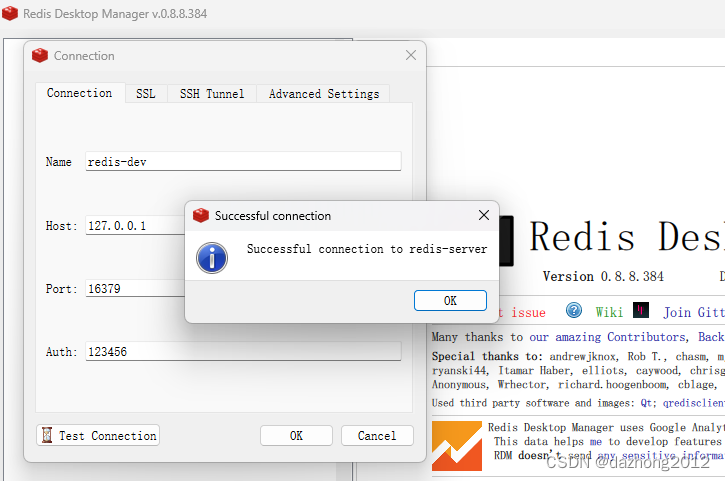Click the orange Google Analytics chart icon
Screen dimensions: 725x481
pos(456,446)
